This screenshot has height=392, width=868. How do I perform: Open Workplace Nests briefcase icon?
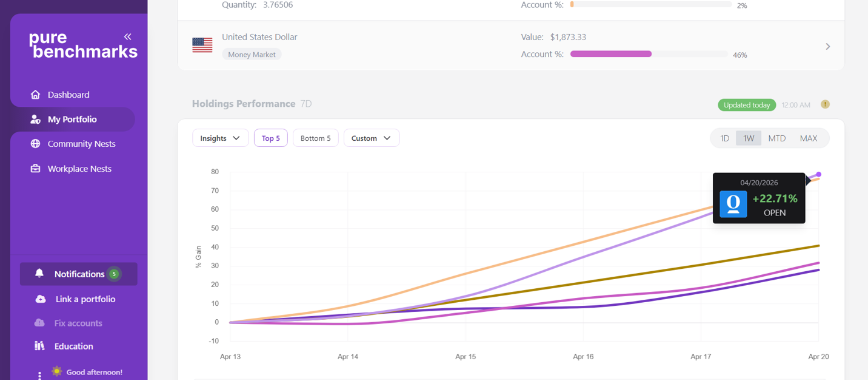(35, 169)
